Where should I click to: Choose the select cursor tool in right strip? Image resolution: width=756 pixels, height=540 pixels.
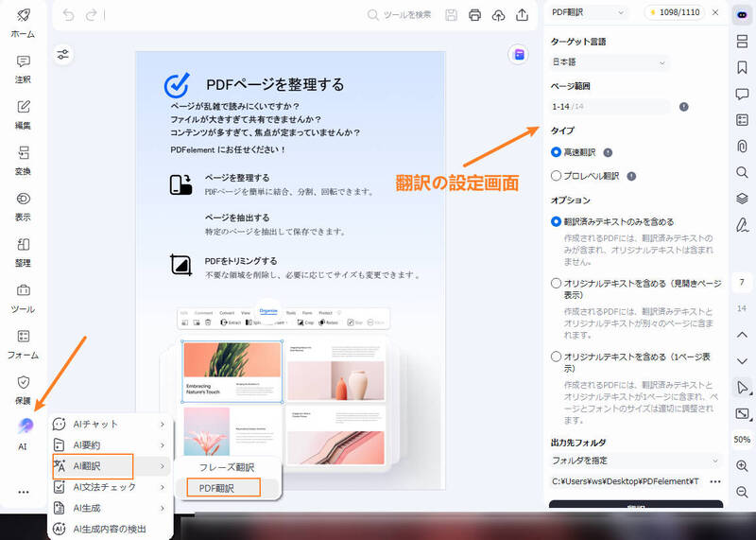pyautogui.click(x=743, y=388)
